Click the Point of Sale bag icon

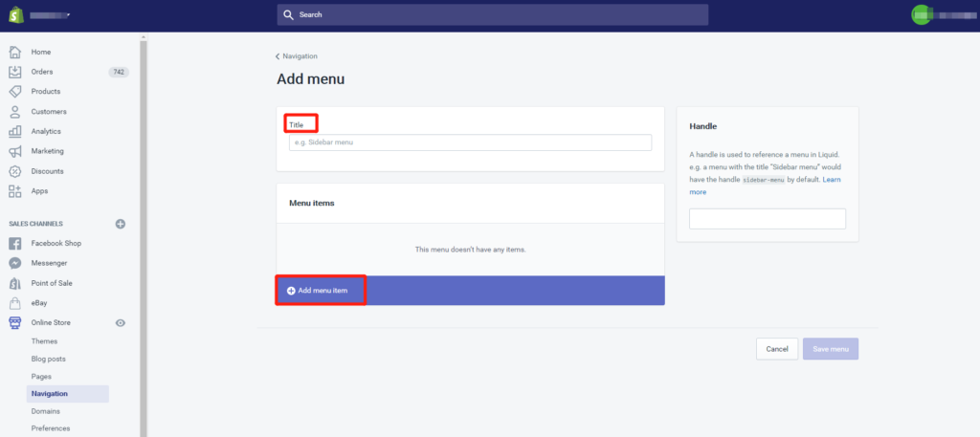15,283
